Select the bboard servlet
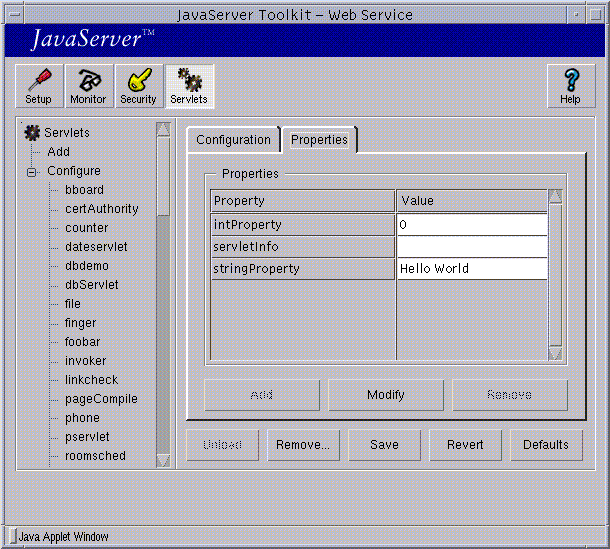The width and height of the screenshot is (610, 549). [84, 190]
